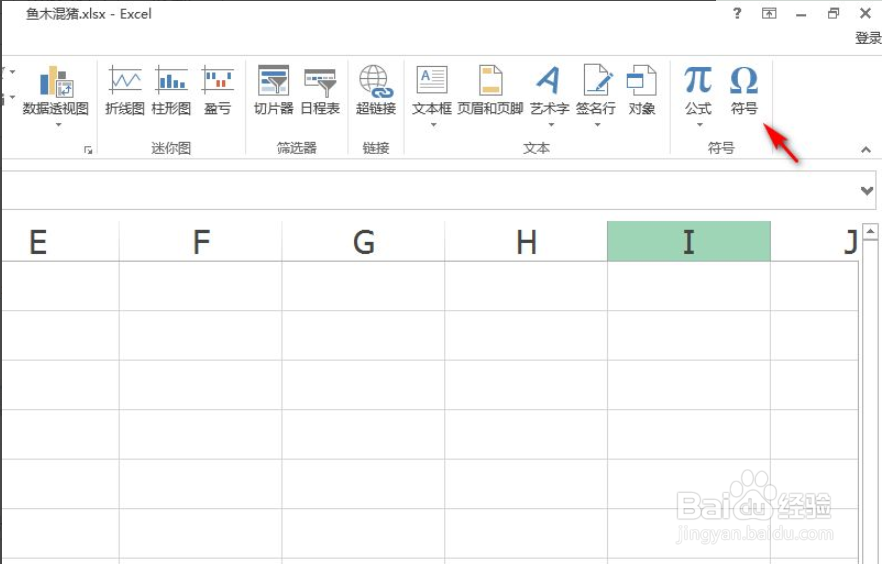Image resolution: width=882 pixels, height=564 pixels.
Task: Click the 切片器 slicer icon
Action: coord(273,88)
